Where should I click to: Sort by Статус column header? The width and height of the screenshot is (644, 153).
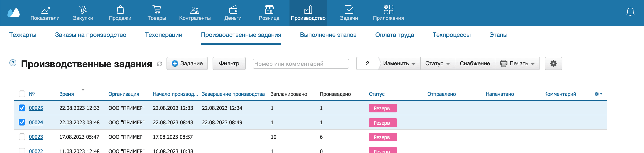coord(376,94)
